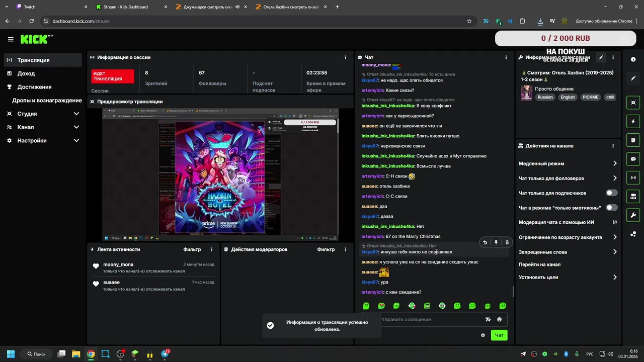Reply to the hovered chat message
The width and height of the screenshot is (644, 362).
(485, 242)
